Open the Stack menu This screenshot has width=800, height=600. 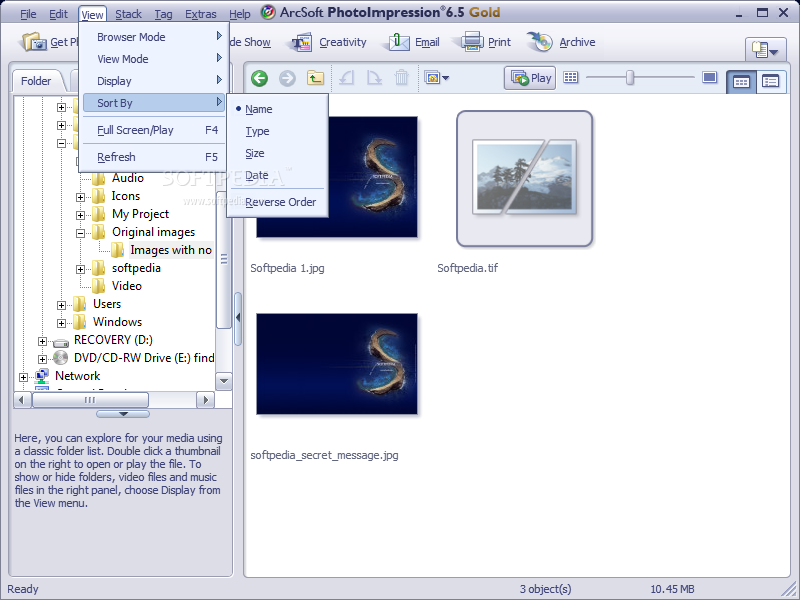128,14
